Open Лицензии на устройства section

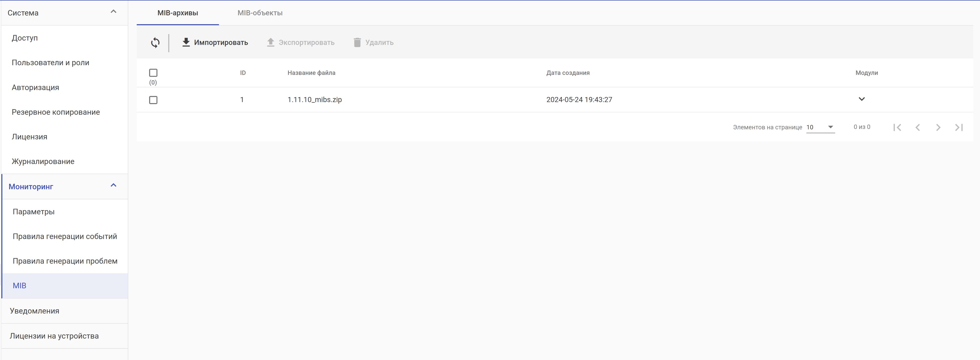point(54,336)
